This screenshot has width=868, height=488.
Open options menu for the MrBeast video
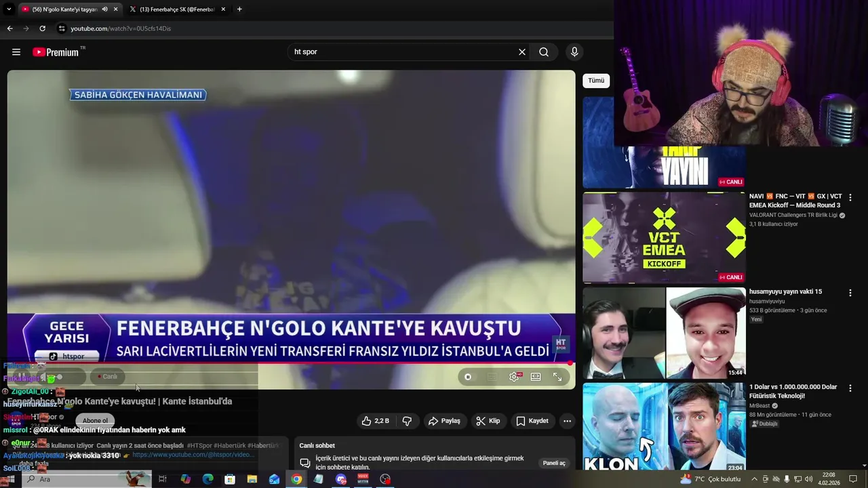tap(850, 388)
